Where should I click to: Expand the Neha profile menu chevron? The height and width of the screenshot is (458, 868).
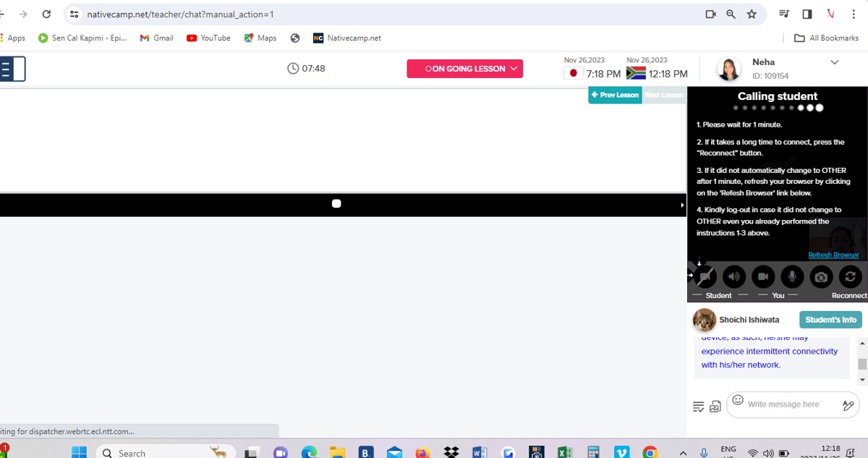(x=835, y=62)
